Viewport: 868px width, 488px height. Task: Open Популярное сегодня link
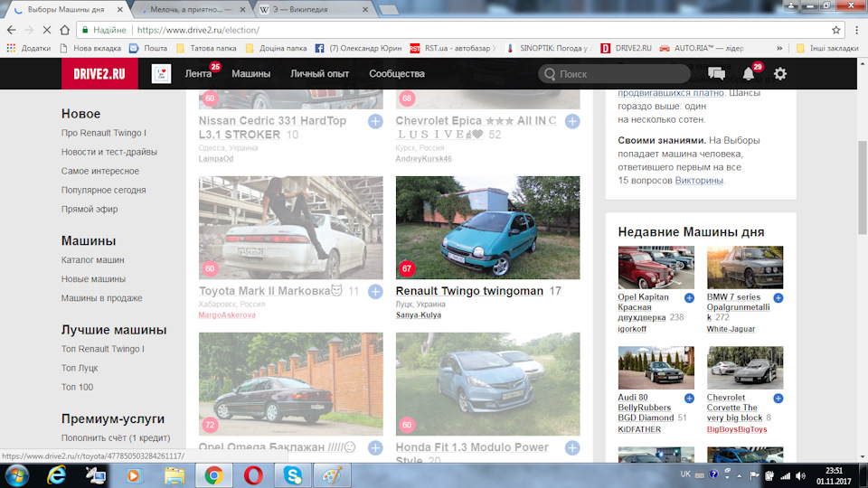(x=103, y=190)
